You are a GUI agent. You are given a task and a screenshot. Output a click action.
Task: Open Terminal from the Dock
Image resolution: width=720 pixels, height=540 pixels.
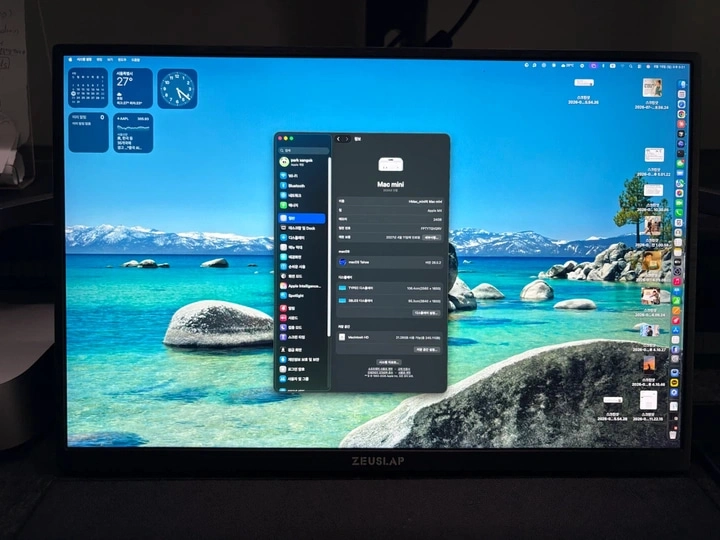[681, 154]
